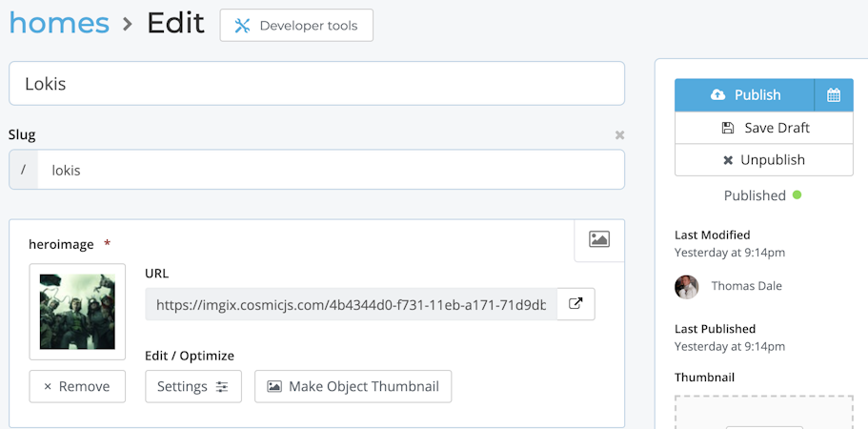Open Developer tools
This screenshot has height=429, width=868.
pos(296,26)
